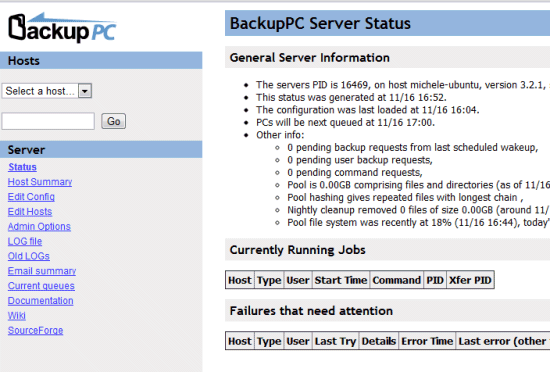The image size is (550, 372).
Task: Click the Last error column header
Action: (503, 341)
